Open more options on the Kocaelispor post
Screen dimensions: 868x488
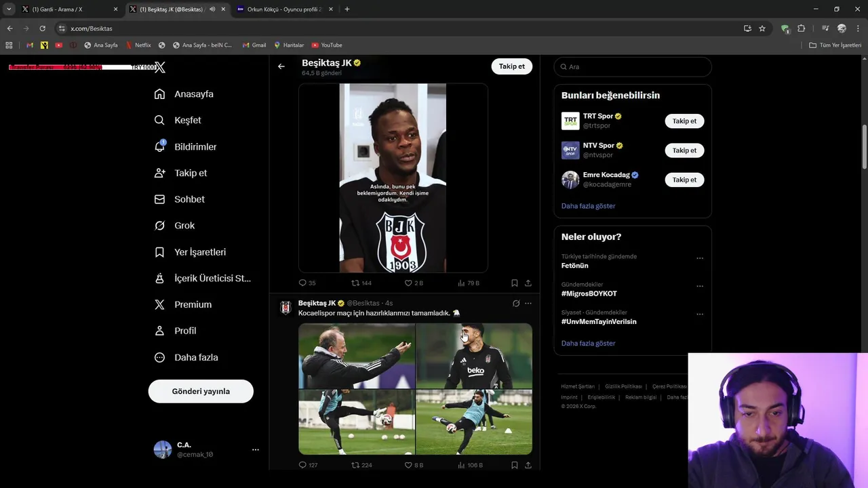528,304
